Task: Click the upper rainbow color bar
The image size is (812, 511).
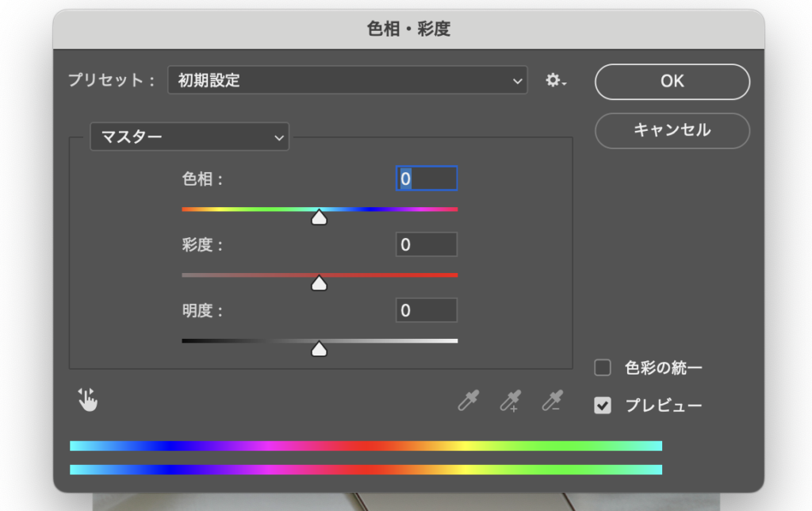Action: point(366,446)
